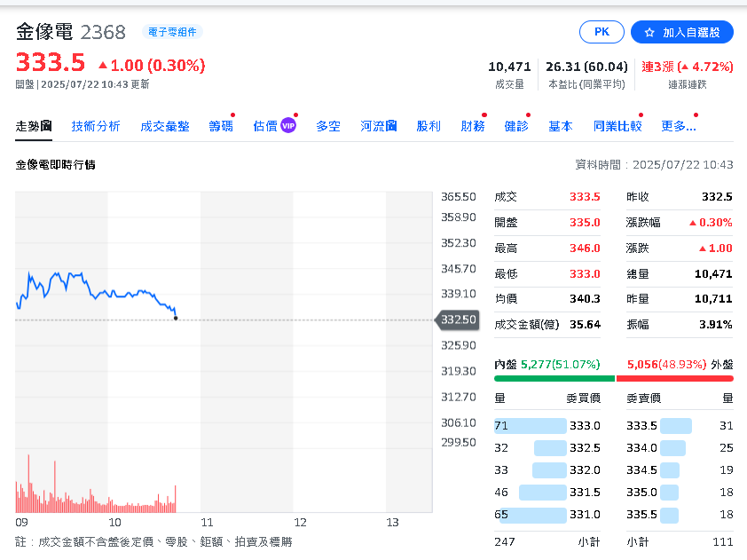Expand the 更多... menu
This screenshot has width=747, height=560.
679,126
